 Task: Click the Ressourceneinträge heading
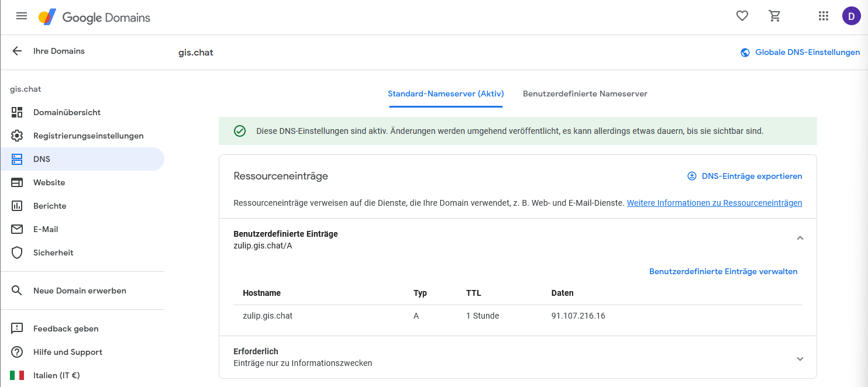[x=281, y=176]
